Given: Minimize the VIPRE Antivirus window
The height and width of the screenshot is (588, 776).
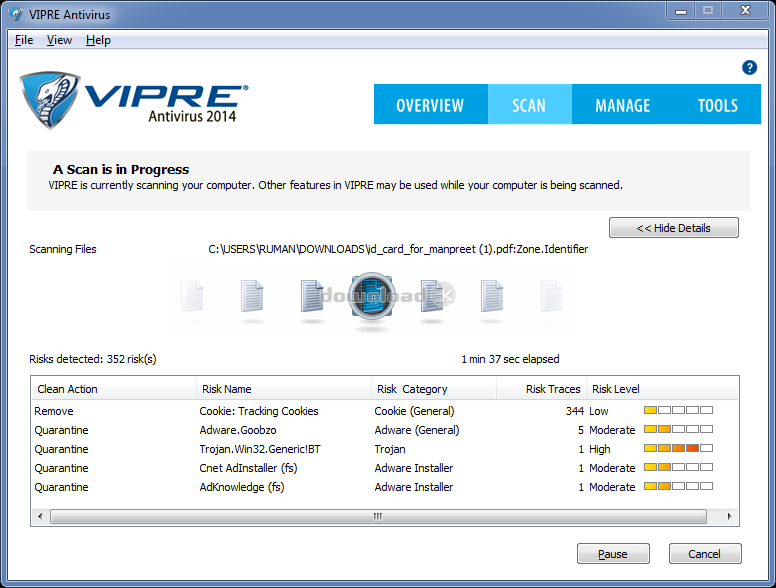Looking at the screenshot, I should point(681,11).
